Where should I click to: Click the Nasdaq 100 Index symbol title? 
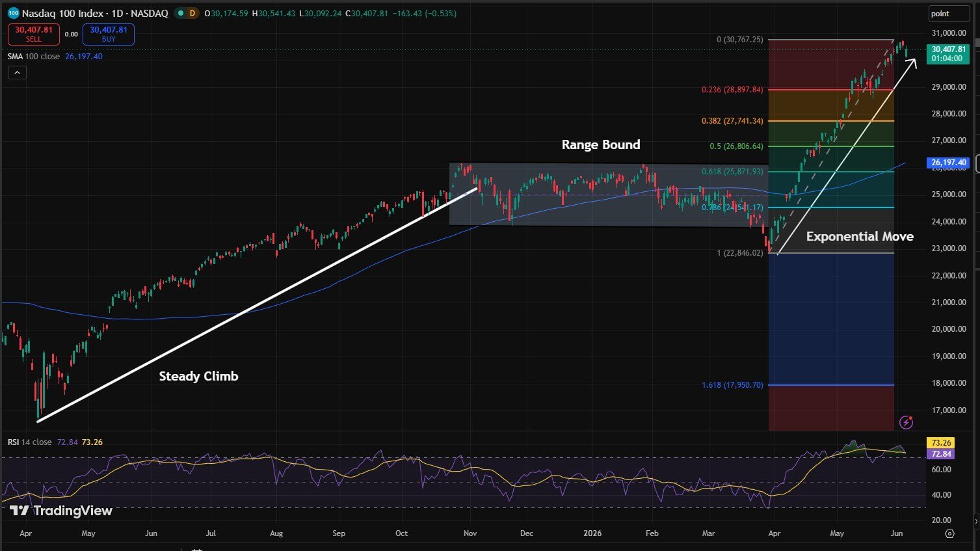pos(62,13)
